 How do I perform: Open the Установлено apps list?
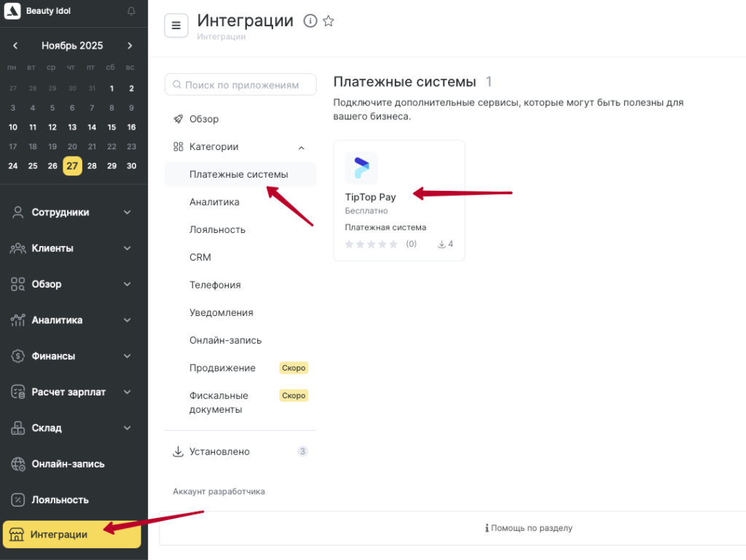pyautogui.click(x=219, y=451)
